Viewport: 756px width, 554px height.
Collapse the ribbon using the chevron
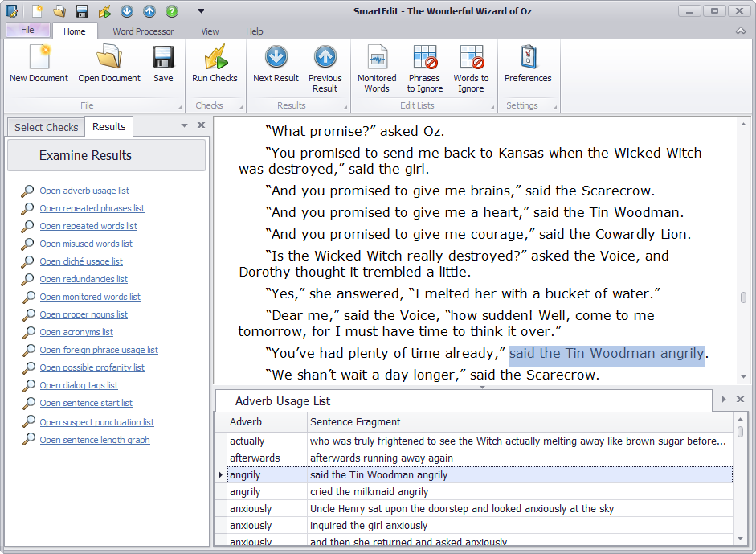coord(740,31)
